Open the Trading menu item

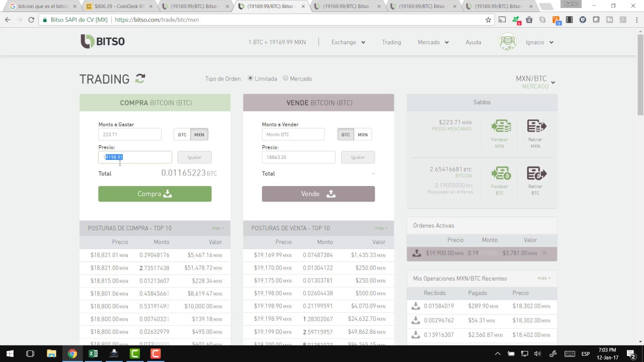[391, 42]
